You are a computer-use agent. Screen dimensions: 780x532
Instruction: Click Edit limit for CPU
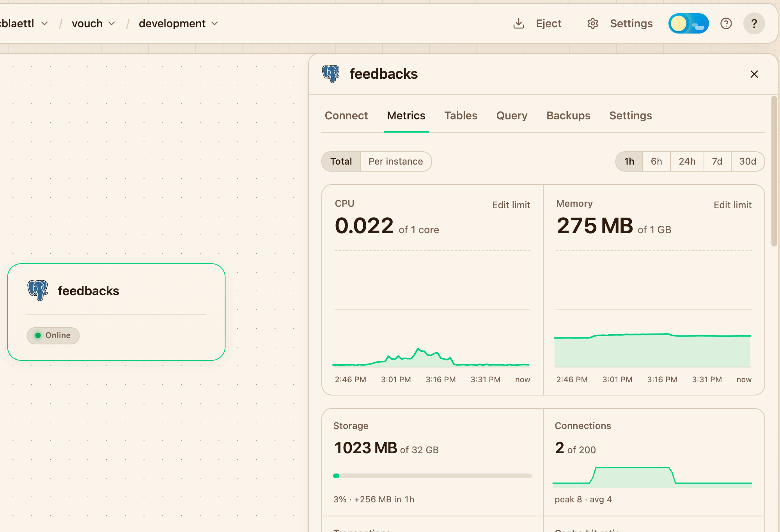(x=511, y=205)
